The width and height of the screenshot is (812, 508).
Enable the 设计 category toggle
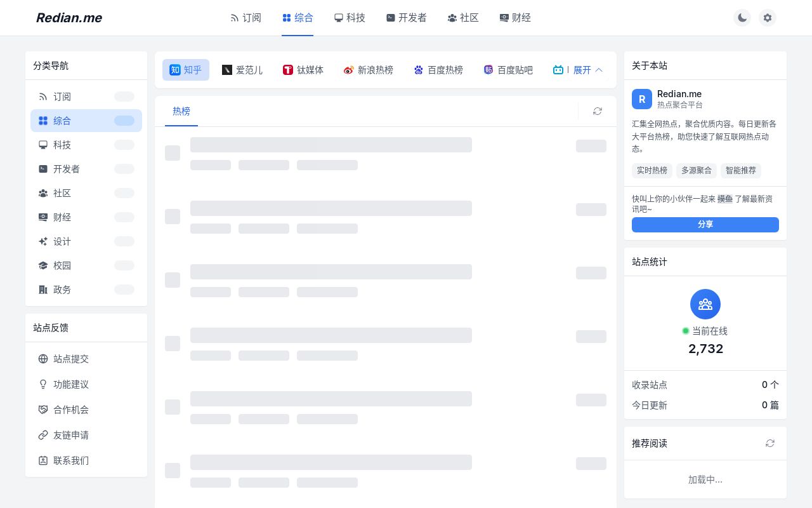pyautogui.click(x=124, y=241)
